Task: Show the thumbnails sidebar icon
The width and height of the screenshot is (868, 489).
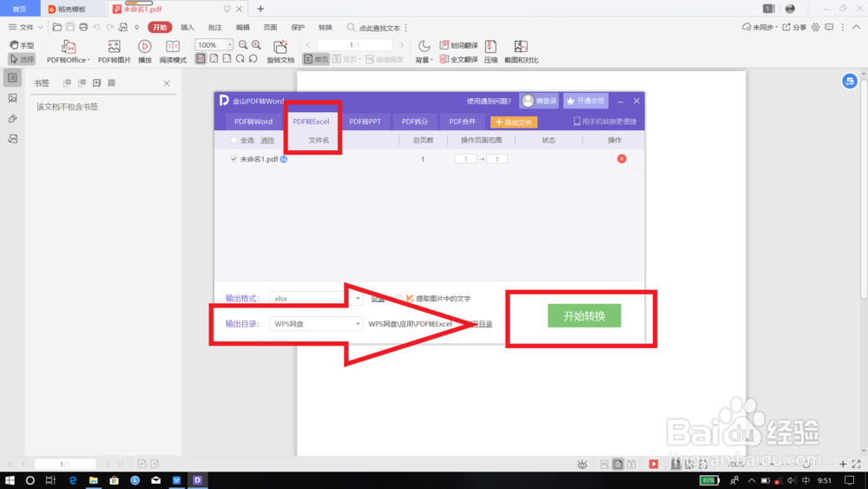Action: pos(13,98)
